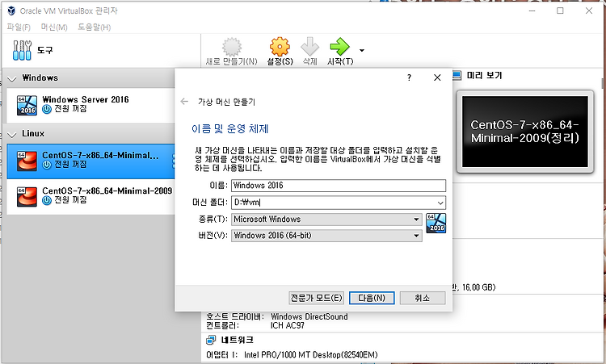Open the Help (도움말) menu
606x364 pixels.
pyautogui.click(x=95, y=27)
